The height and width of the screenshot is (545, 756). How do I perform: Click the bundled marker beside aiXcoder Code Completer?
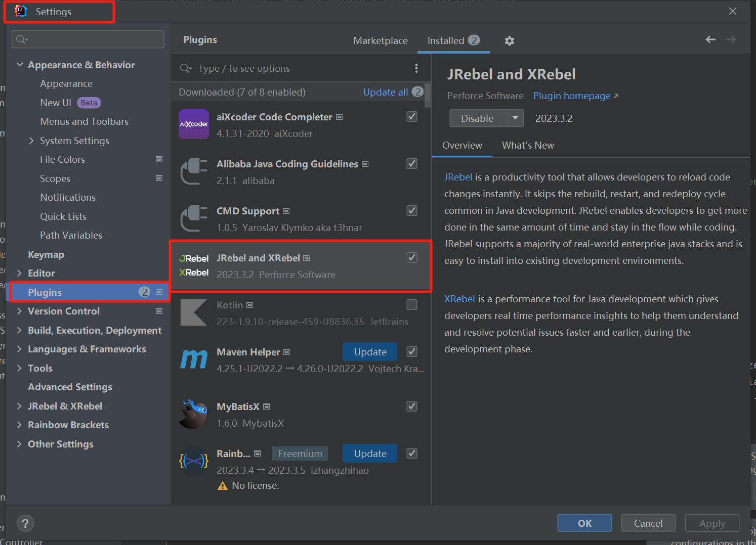point(340,117)
